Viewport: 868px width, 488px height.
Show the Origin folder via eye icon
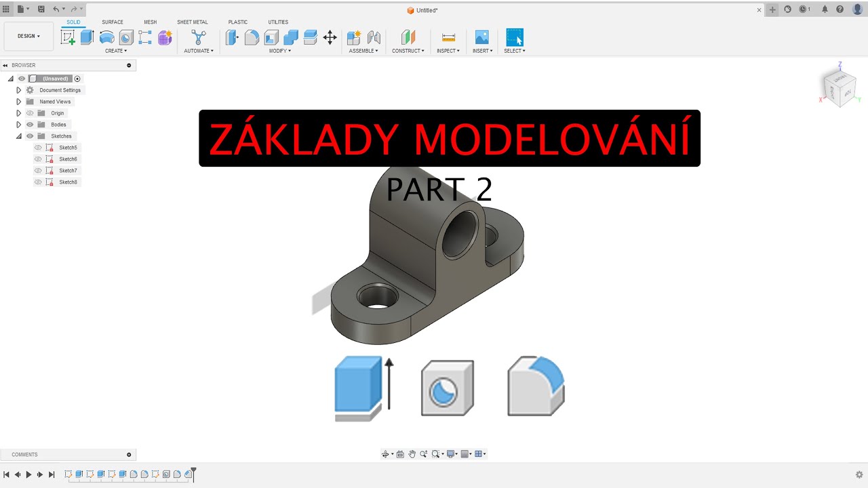click(30, 113)
